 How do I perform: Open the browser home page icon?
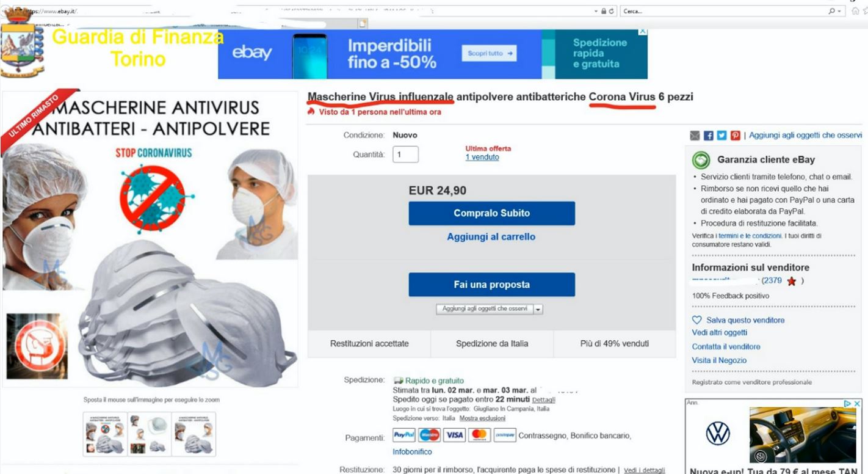tap(856, 11)
